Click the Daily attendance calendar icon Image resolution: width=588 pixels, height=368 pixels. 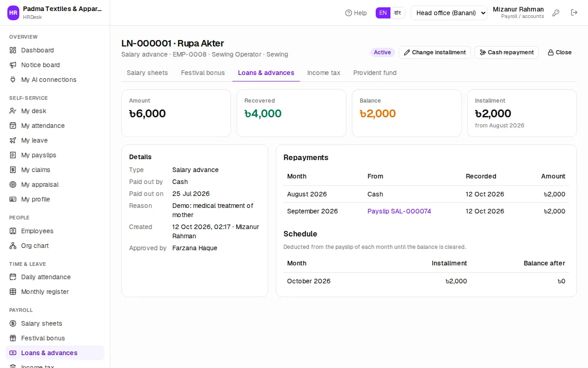point(13,277)
